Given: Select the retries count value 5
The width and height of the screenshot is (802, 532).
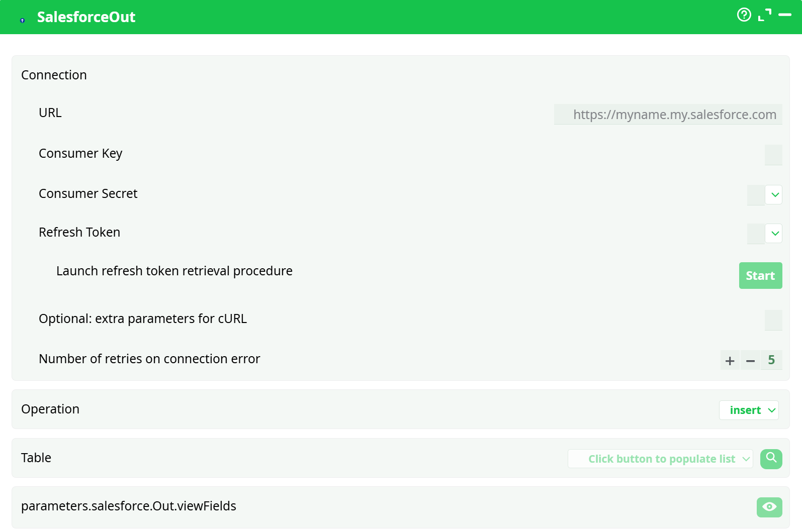Looking at the screenshot, I should click(771, 360).
